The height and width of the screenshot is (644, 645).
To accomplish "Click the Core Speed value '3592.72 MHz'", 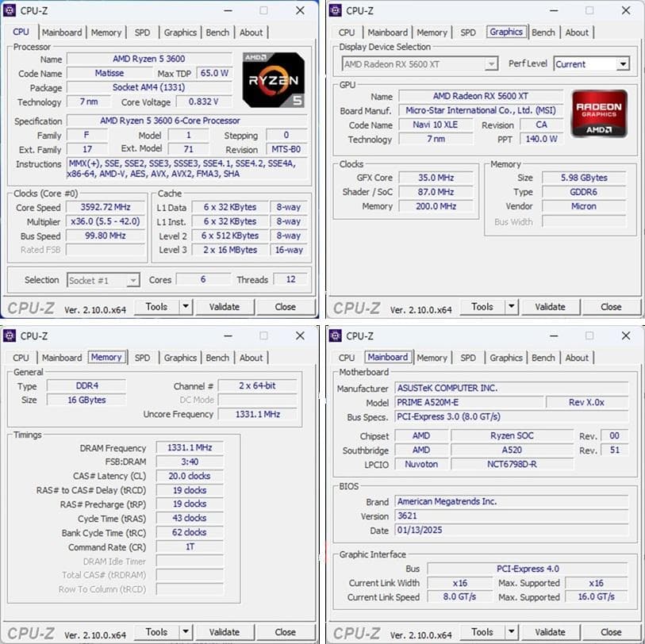I will (106, 207).
